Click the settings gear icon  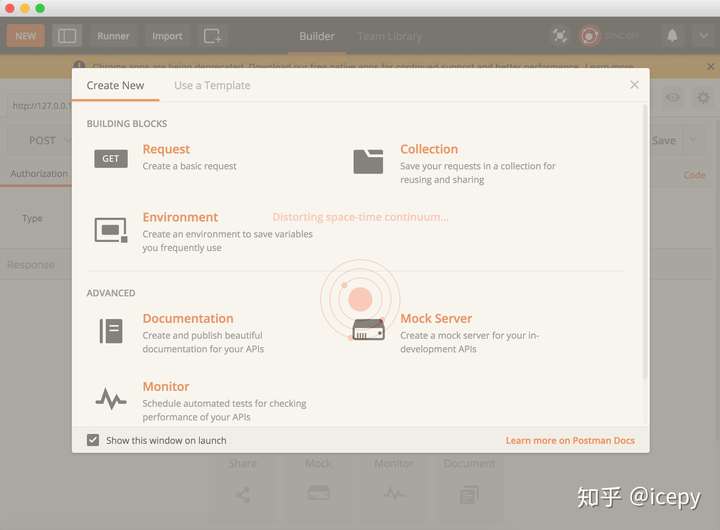[703, 97]
